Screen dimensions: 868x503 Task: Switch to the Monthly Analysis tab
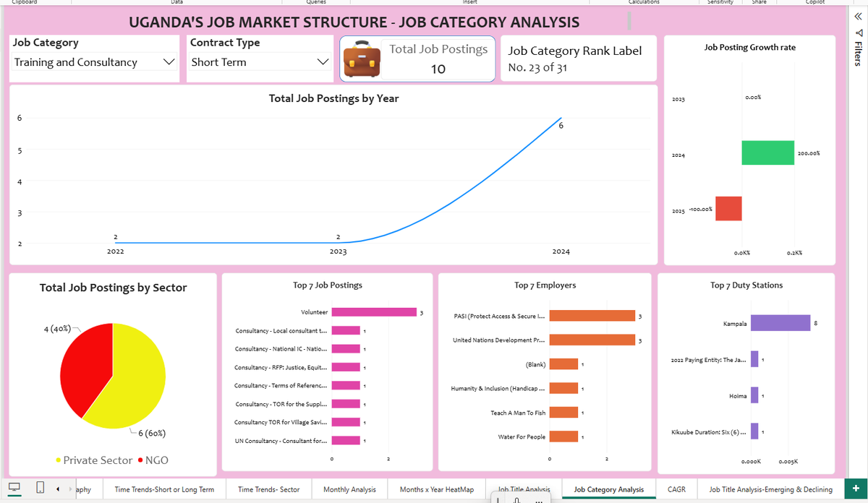(349, 489)
